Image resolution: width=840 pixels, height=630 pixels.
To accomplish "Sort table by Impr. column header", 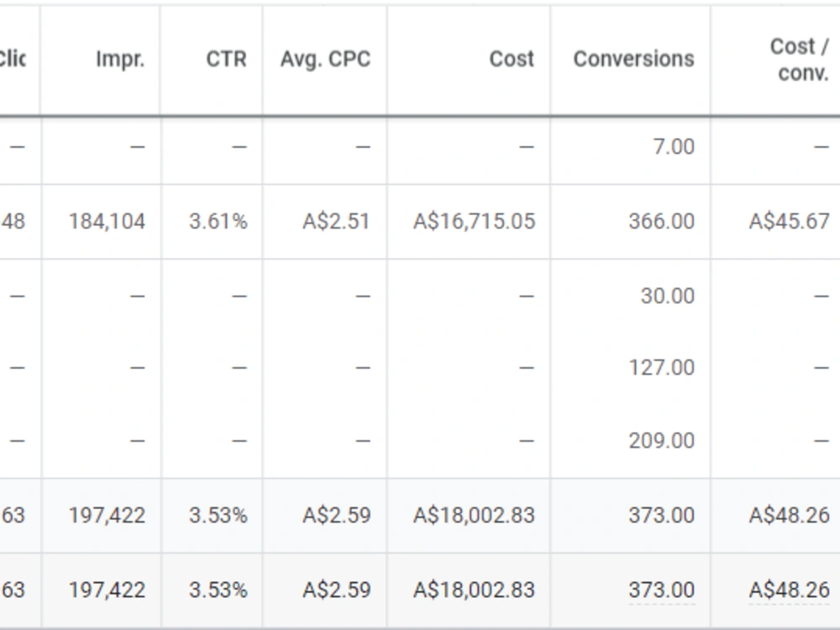I will point(120,59).
